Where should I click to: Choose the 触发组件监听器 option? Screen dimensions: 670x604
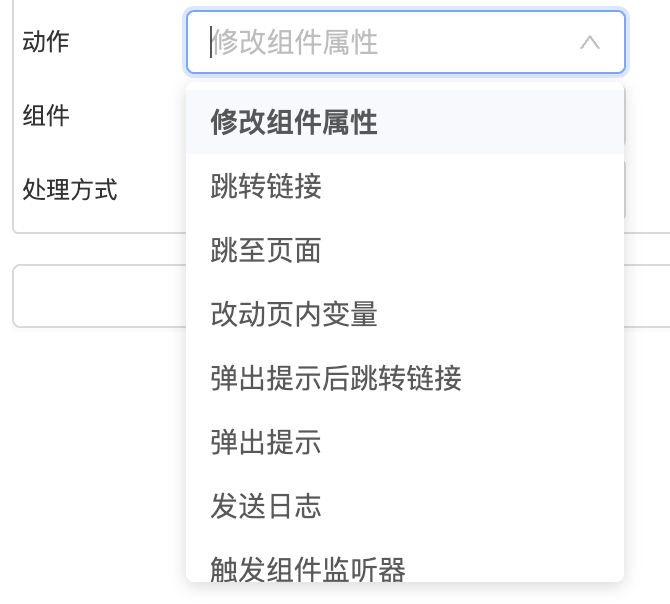tap(308, 568)
